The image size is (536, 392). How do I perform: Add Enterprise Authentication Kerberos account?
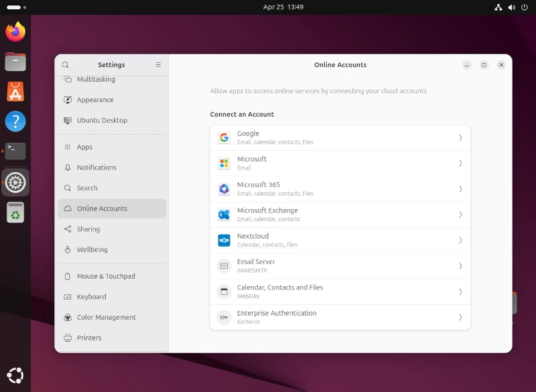click(x=340, y=317)
